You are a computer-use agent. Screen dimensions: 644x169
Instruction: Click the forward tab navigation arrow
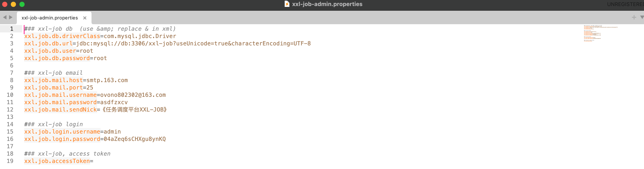pyautogui.click(x=11, y=17)
